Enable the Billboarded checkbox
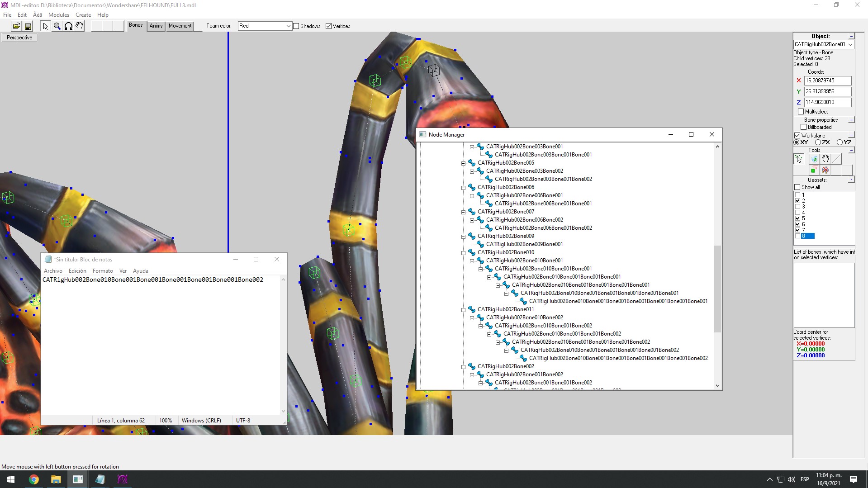The image size is (868, 488). 804,127
